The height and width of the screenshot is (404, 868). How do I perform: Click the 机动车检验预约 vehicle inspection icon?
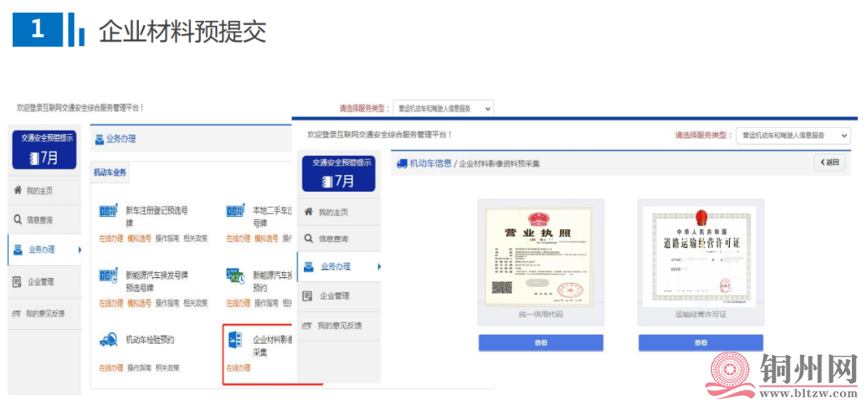108,341
